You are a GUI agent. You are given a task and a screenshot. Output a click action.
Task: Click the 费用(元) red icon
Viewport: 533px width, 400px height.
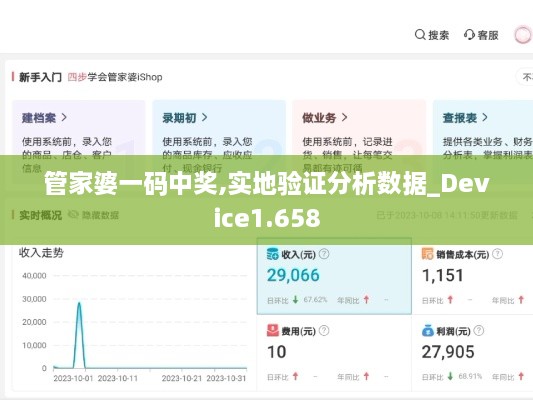[273, 330]
